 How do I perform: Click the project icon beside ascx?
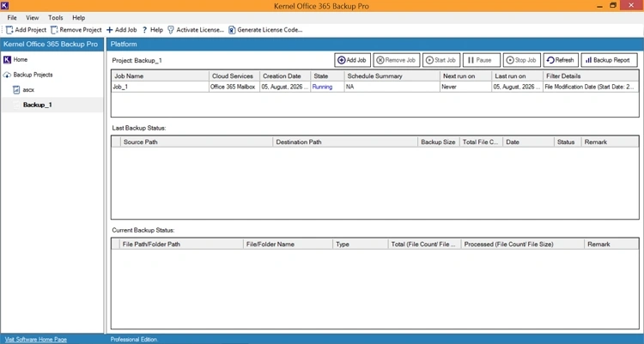(16, 90)
